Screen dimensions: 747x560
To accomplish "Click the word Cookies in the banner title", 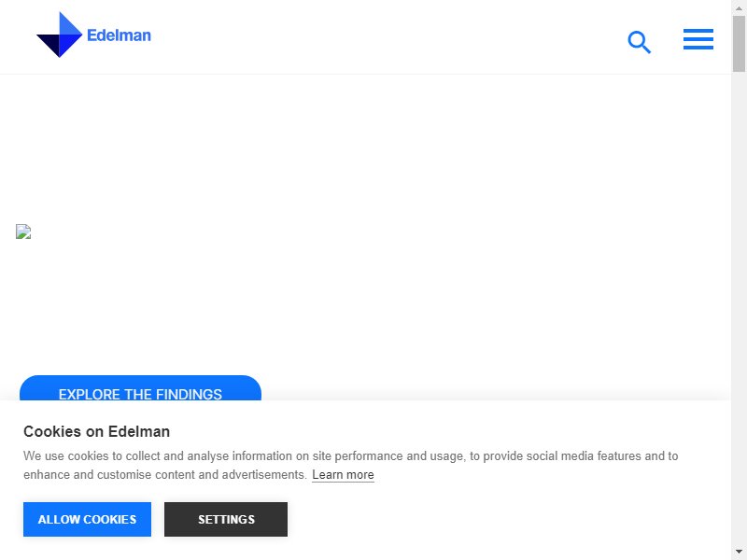I will click(x=52, y=431).
